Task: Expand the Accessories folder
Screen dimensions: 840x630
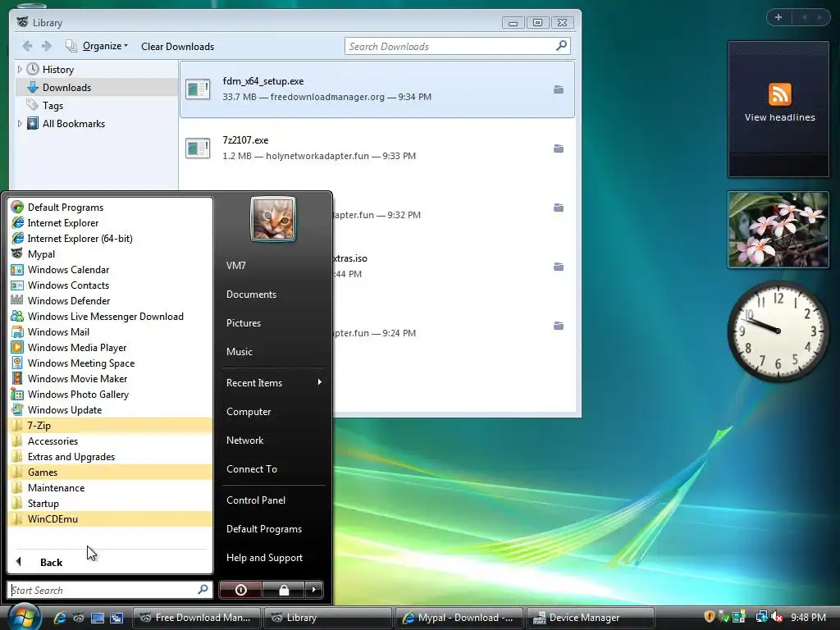Action: 111,441
